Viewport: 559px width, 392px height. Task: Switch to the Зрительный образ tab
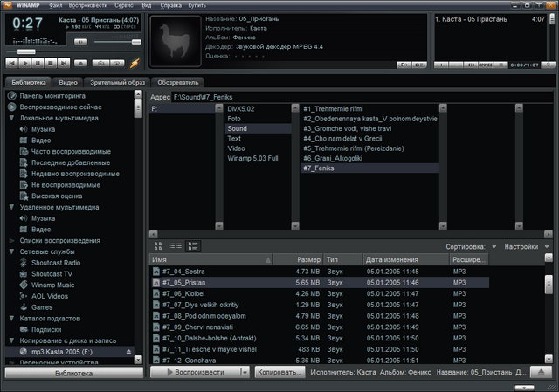[117, 82]
